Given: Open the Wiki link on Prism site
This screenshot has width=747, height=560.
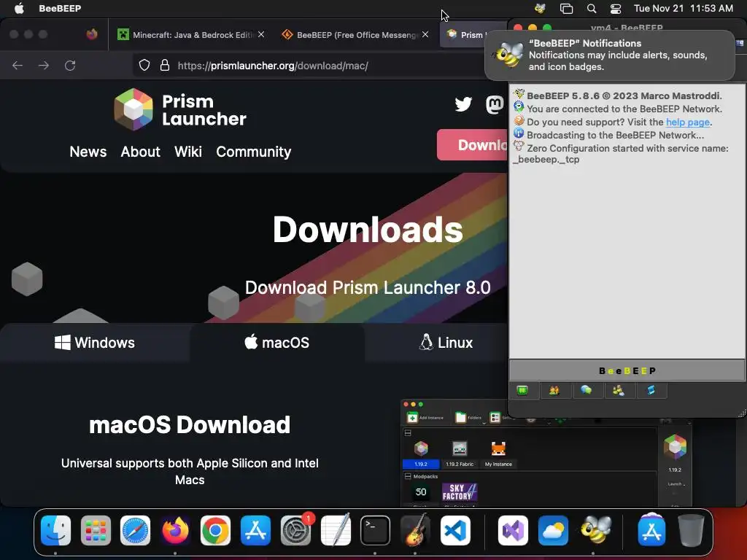Looking at the screenshot, I should click(x=188, y=152).
